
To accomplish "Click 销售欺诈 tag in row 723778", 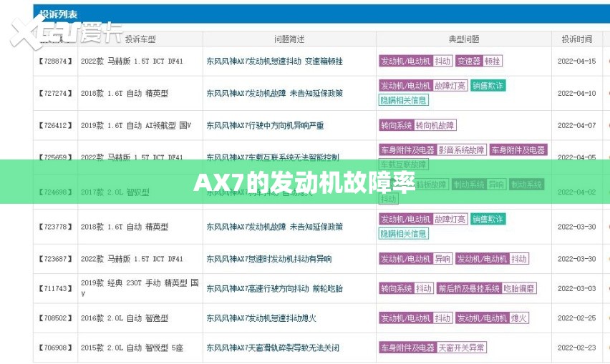I will 488,219.
